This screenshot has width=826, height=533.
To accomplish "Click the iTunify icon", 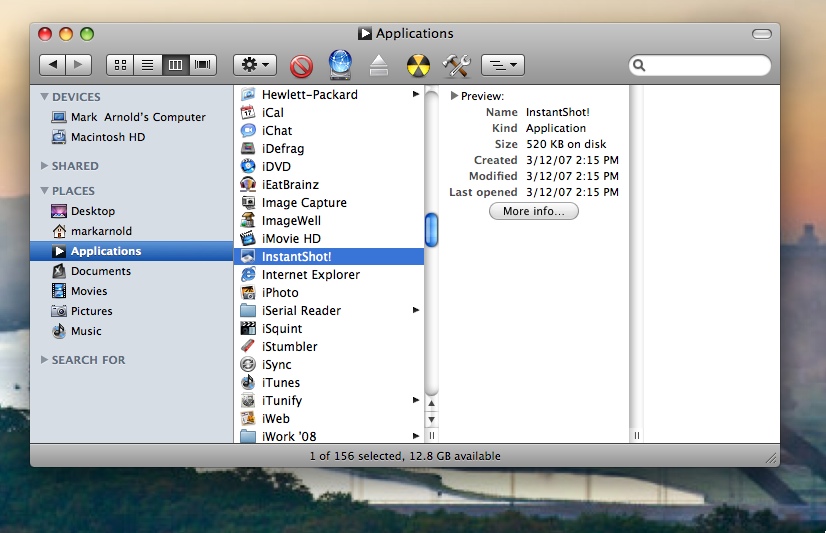I will [x=248, y=400].
